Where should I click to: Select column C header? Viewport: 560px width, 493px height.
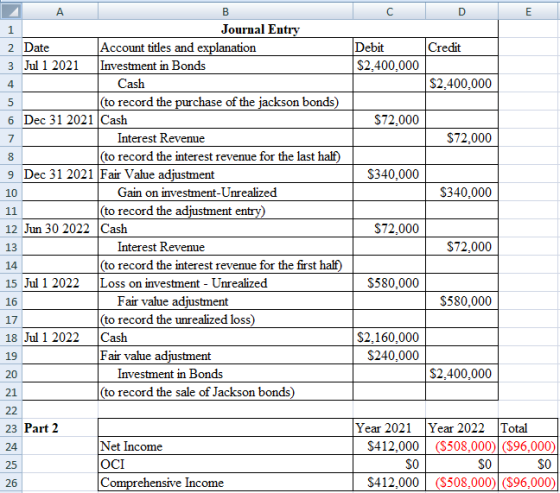pos(389,11)
